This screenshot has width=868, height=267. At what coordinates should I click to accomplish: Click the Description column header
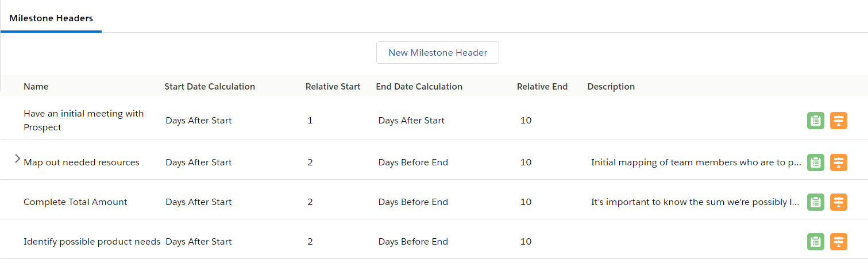[x=611, y=87]
